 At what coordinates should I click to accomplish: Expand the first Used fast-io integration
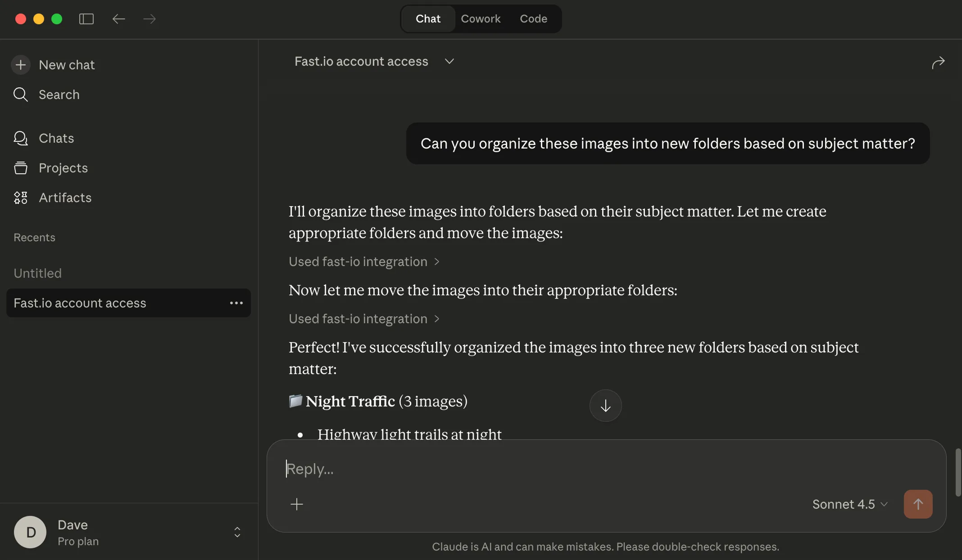point(364,262)
